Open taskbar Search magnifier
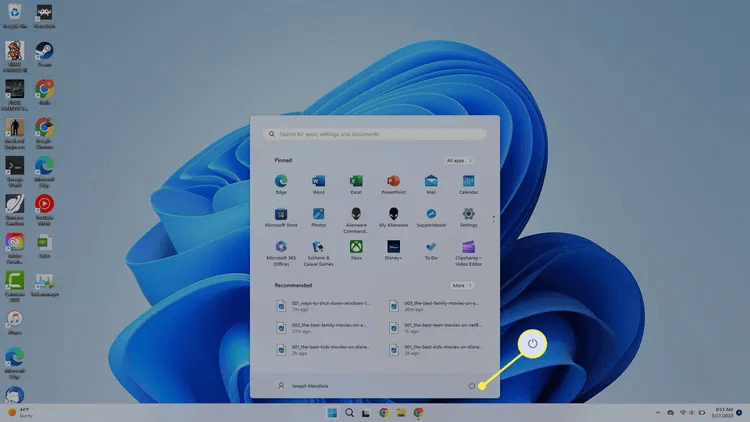 click(349, 412)
